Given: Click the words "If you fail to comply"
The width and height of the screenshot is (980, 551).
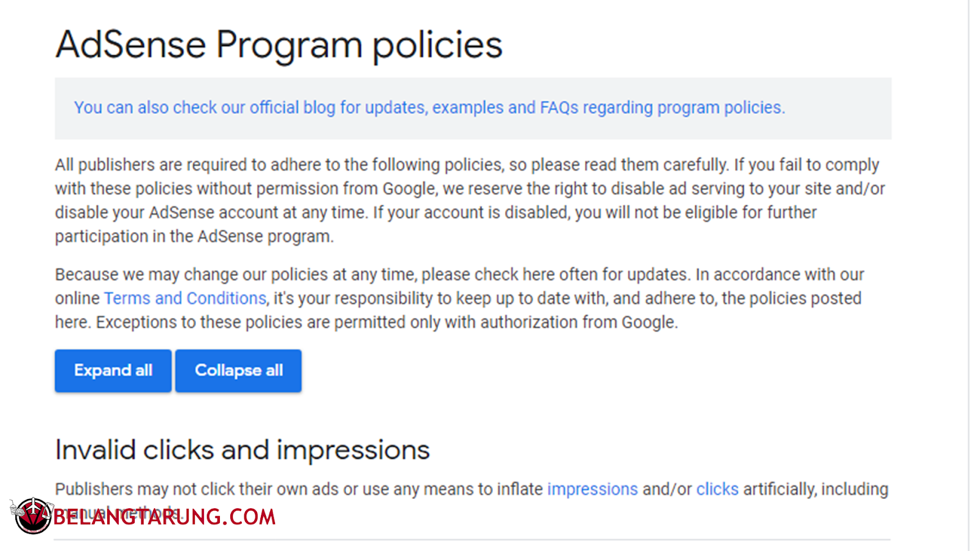Looking at the screenshot, I should coord(806,165).
